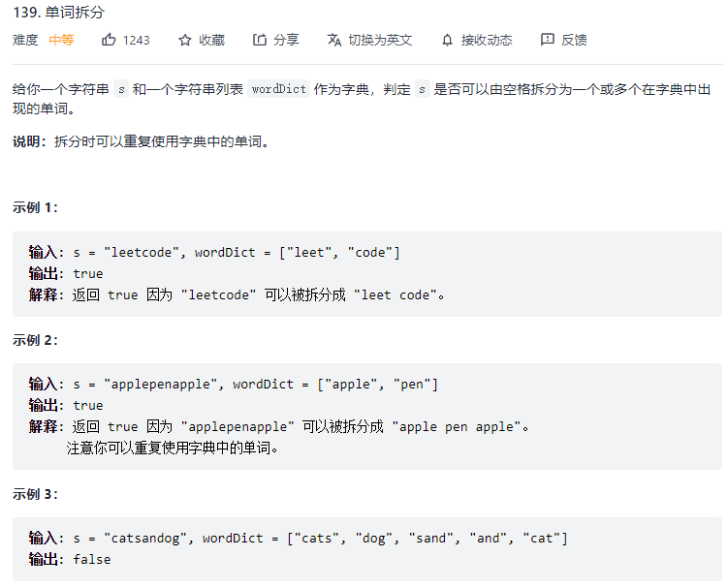728x588 pixels.
Task: Click 切换为英文 to switch to English
Action: pyautogui.click(x=380, y=40)
